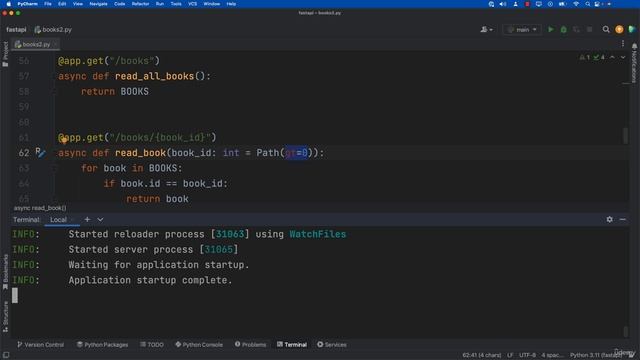This screenshot has width=640, height=360.
Task: Open the Version Control tool window
Action: coord(40,345)
